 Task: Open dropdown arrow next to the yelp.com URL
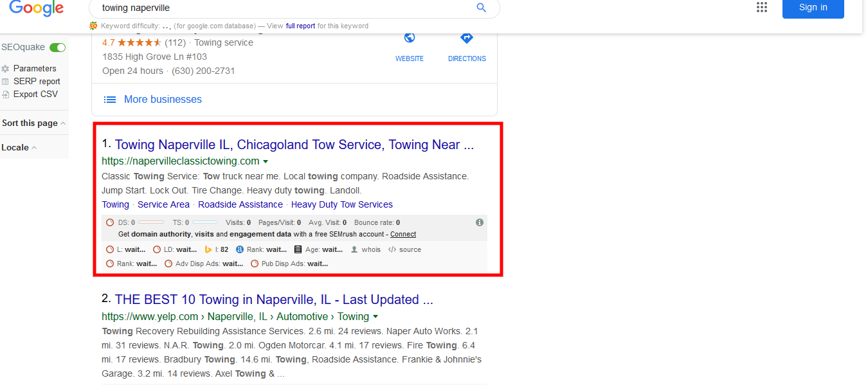tap(375, 317)
